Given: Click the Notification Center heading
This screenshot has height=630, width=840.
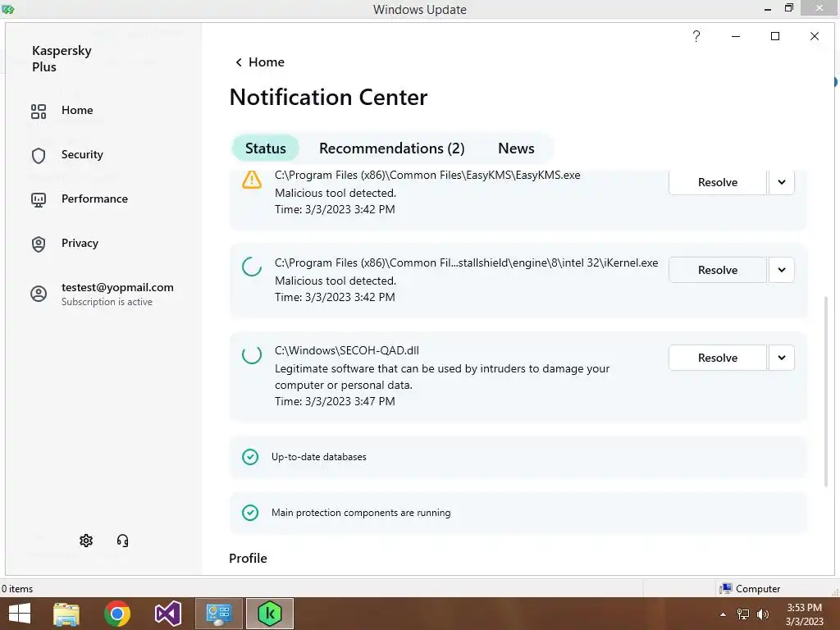Looking at the screenshot, I should pyautogui.click(x=328, y=98).
